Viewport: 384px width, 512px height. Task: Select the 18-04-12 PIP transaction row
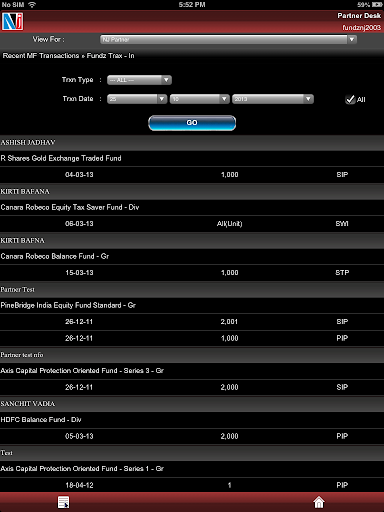coord(192,485)
